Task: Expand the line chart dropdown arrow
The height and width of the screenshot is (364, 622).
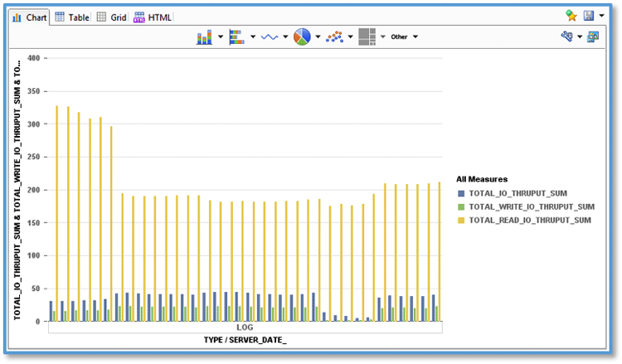Action: coord(285,37)
